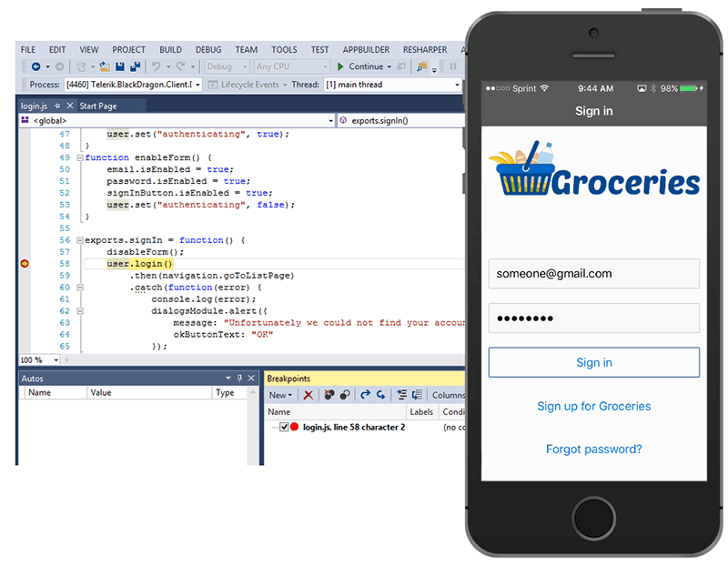
Task: Open the Autos window position dropdown arrow
Action: click(228, 378)
